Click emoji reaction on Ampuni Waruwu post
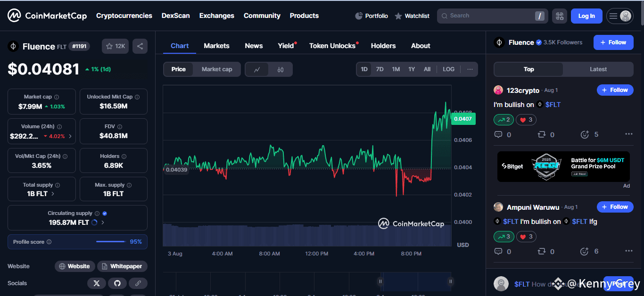 585,252
